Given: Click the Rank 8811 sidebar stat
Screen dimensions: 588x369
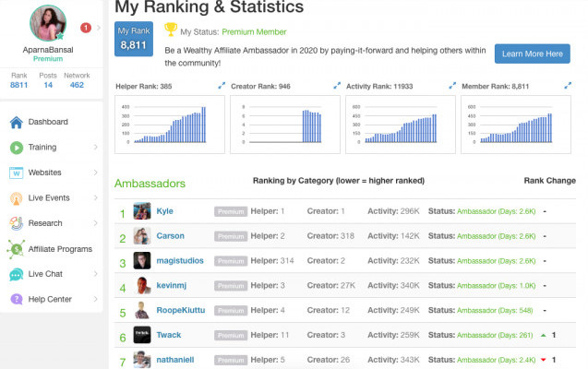Looking at the screenshot, I should tap(19, 80).
